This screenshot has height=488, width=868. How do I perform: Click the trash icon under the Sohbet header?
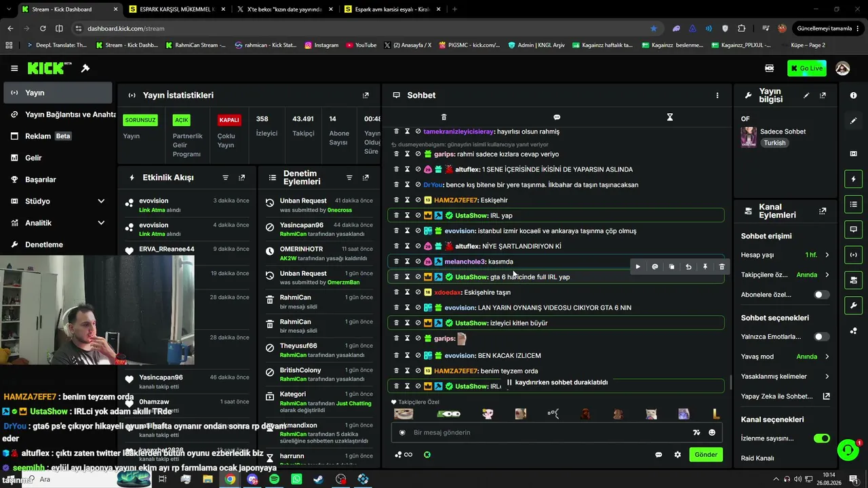click(x=444, y=117)
